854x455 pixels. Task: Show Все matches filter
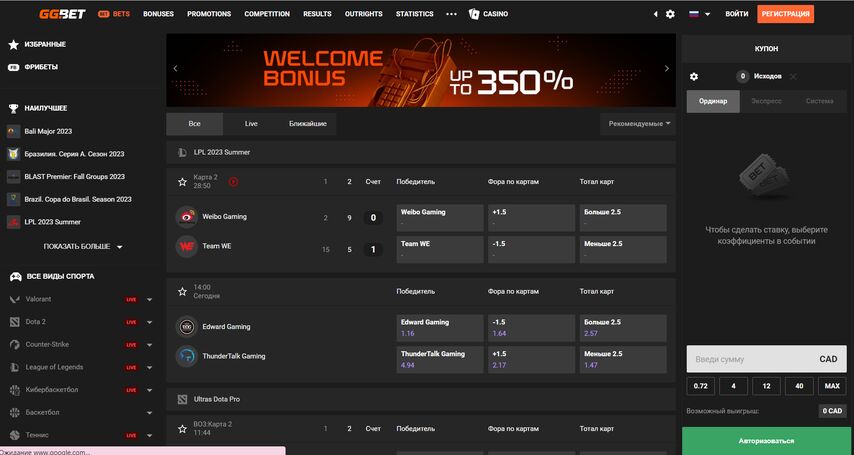coord(194,124)
